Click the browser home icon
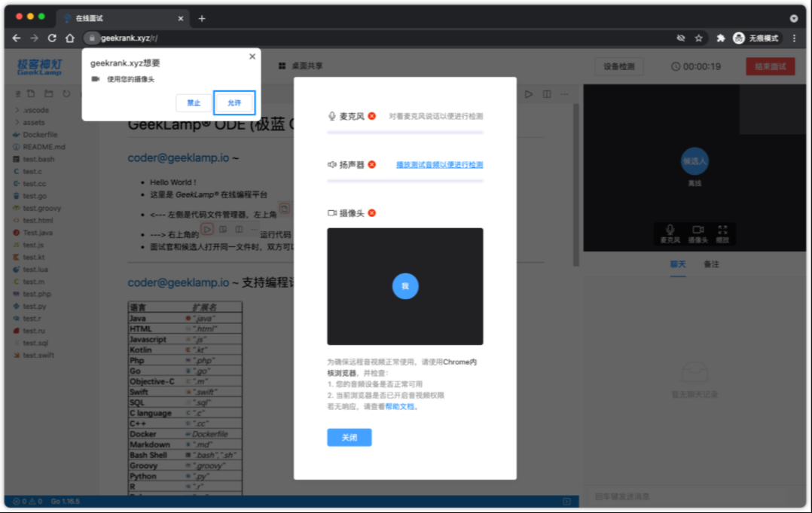This screenshot has width=812, height=513. [70, 38]
